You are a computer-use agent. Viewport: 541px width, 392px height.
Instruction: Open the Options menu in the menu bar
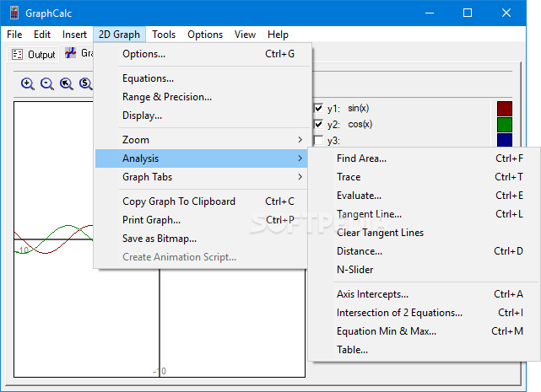click(205, 35)
